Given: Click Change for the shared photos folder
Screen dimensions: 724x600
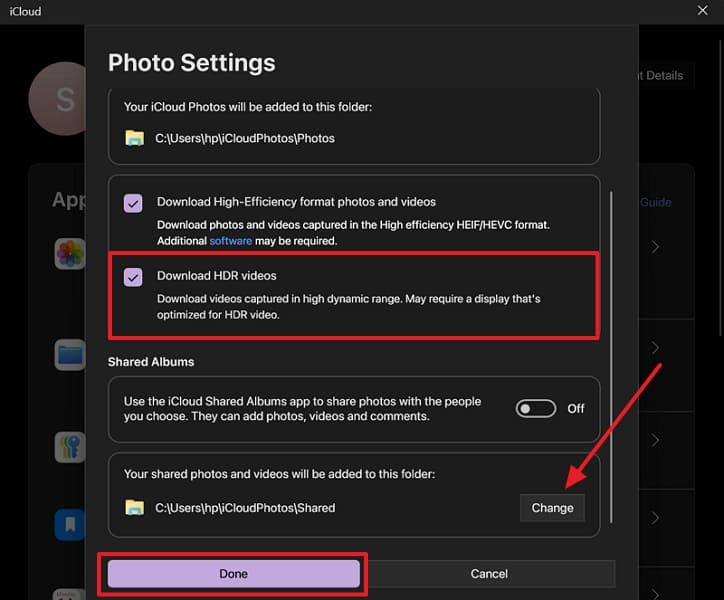Looking at the screenshot, I should (x=552, y=508).
